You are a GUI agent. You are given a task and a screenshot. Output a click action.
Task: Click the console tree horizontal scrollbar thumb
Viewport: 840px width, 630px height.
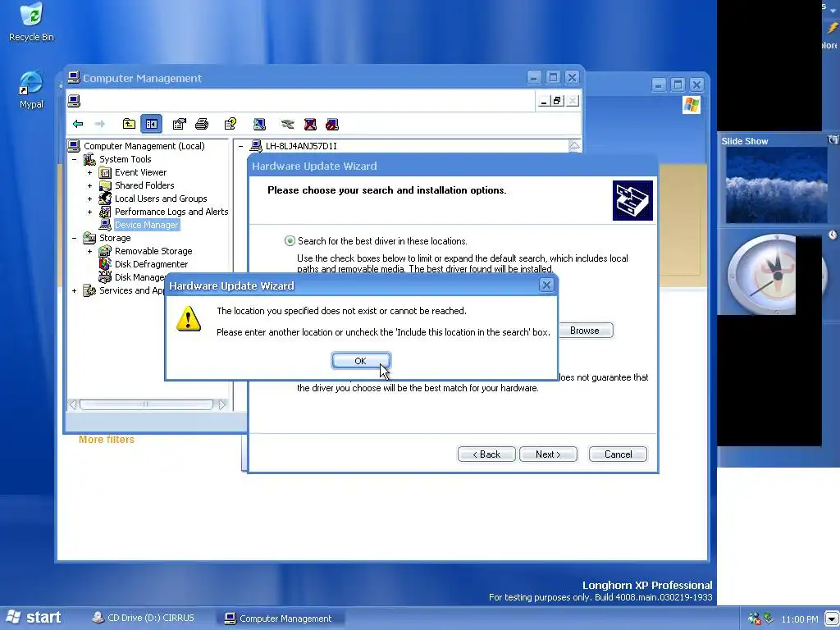[x=146, y=404]
